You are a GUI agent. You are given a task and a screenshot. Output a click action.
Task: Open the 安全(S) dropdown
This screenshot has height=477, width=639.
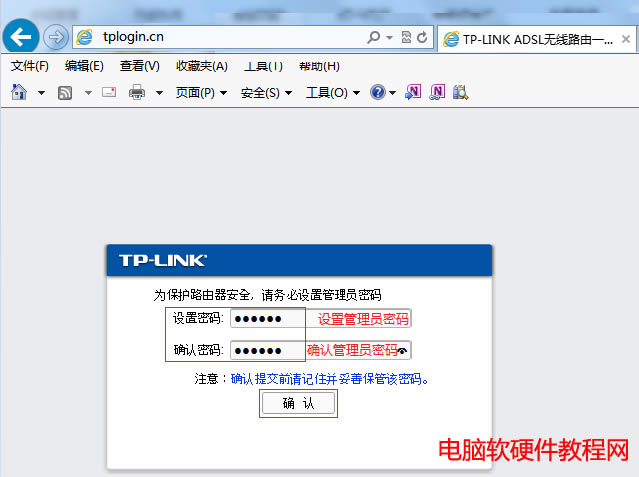[x=266, y=93]
